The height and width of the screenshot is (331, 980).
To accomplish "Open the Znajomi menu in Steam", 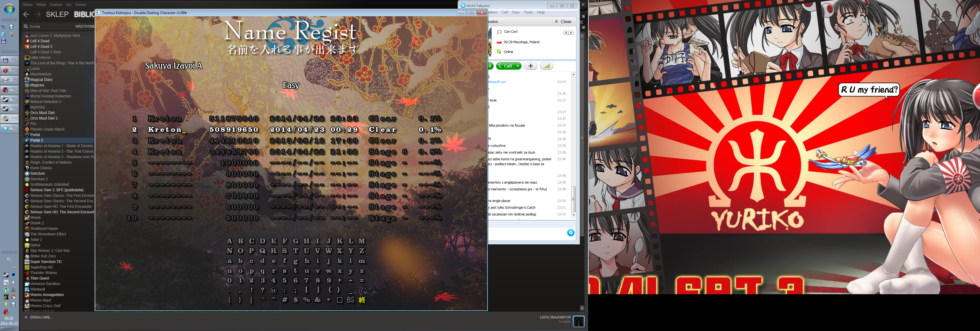I will tap(56, 5).
